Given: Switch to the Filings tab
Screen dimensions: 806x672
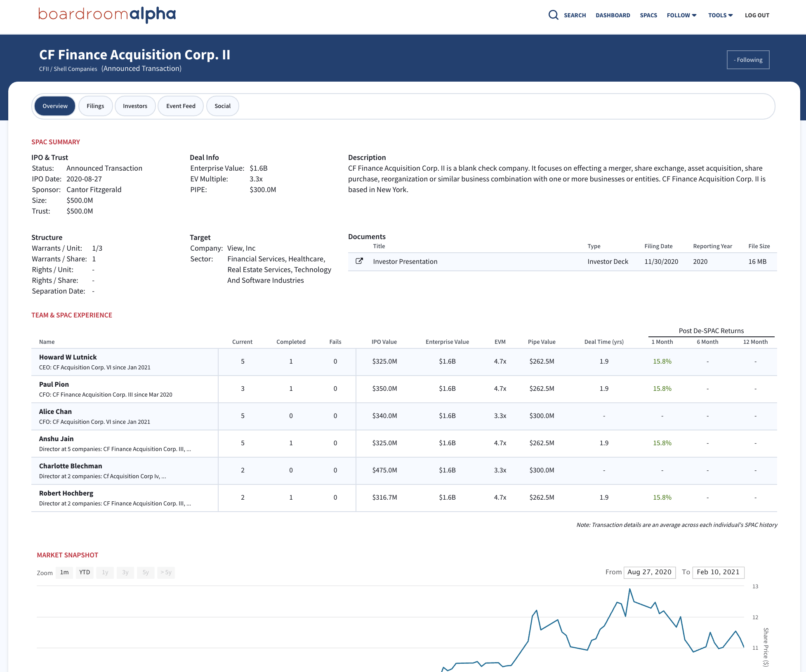Looking at the screenshot, I should click(x=95, y=106).
